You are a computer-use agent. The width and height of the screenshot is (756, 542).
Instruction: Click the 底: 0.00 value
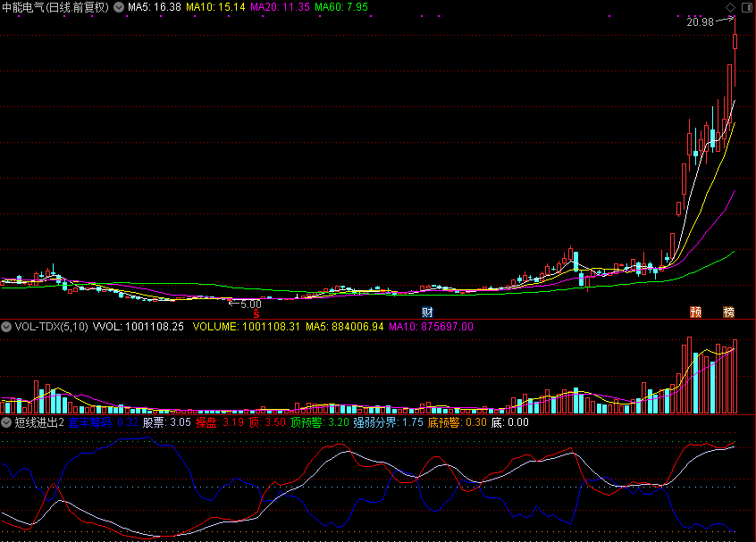(x=510, y=422)
